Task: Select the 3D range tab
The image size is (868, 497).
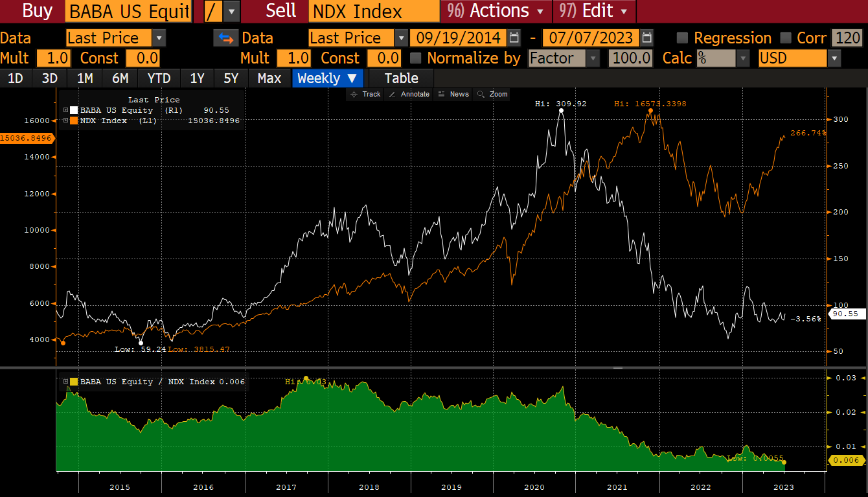Action: coord(50,78)
